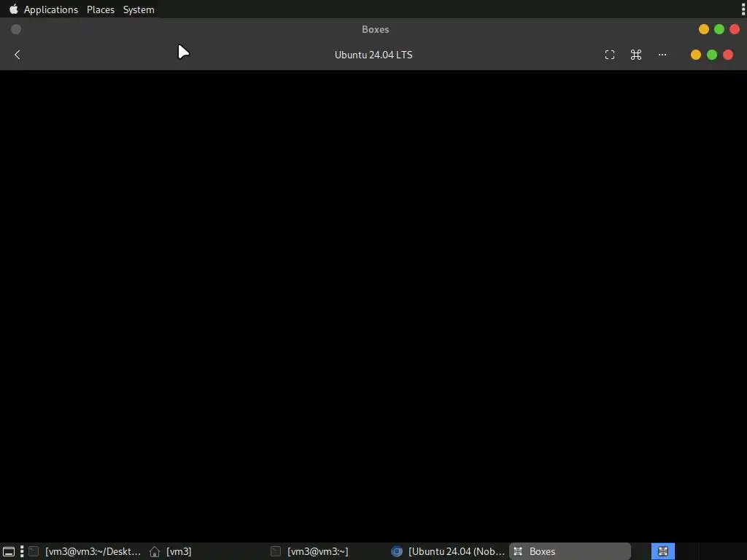Click the black Ubuntu VM display area
The image size is (747, 560).
tap(373, 306)
